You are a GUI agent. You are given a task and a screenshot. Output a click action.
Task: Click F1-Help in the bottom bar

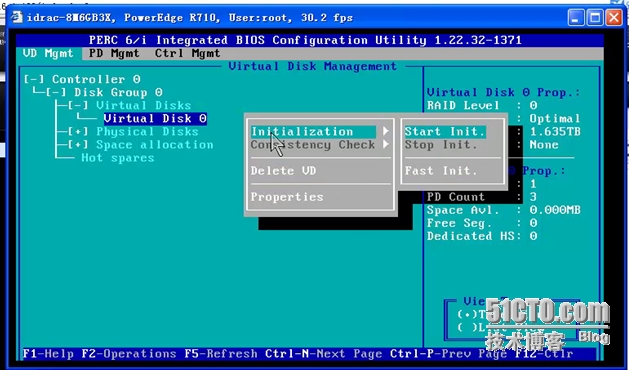click(48, 354)
